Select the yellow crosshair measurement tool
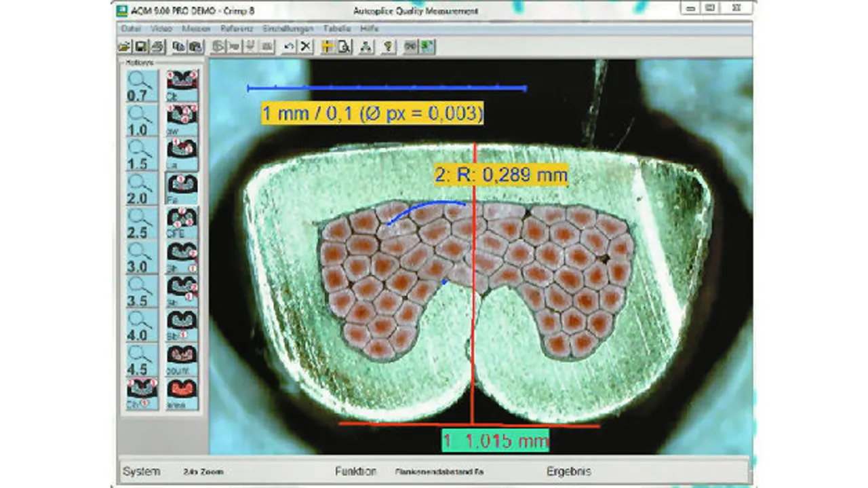The width and height of the screenshot is (868, 488). pos(328,47)
